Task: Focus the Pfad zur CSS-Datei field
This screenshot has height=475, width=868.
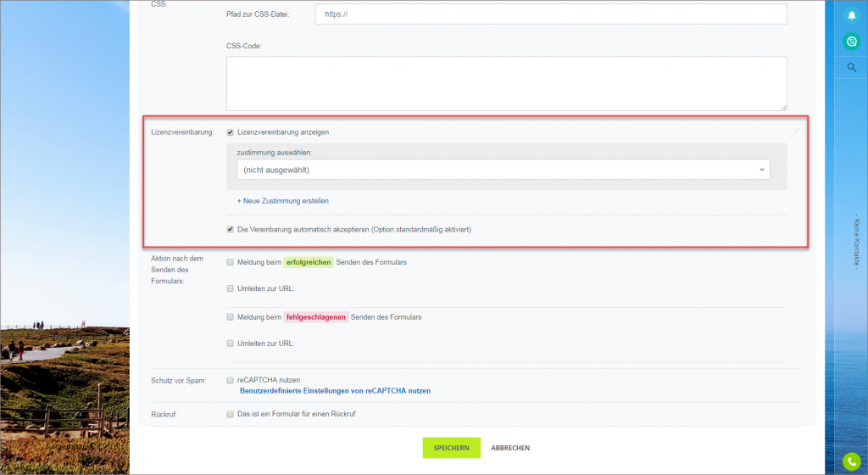Action: 551,14
